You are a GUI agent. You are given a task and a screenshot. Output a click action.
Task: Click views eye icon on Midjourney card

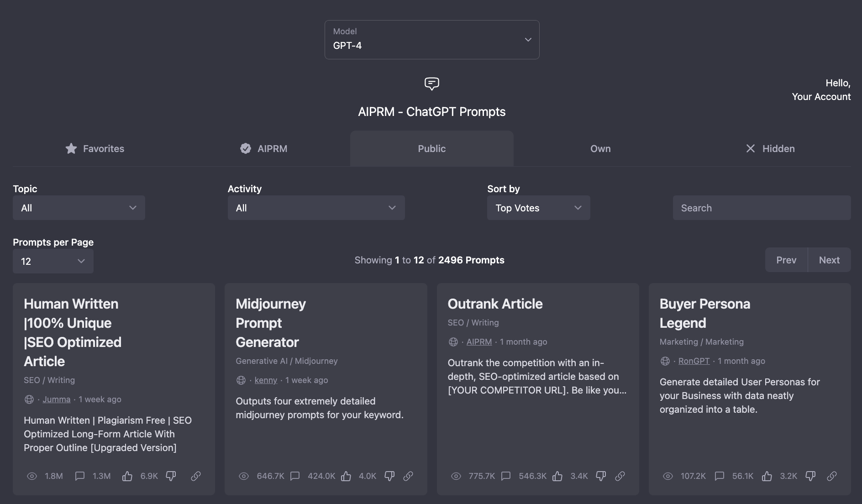point(244,476)
